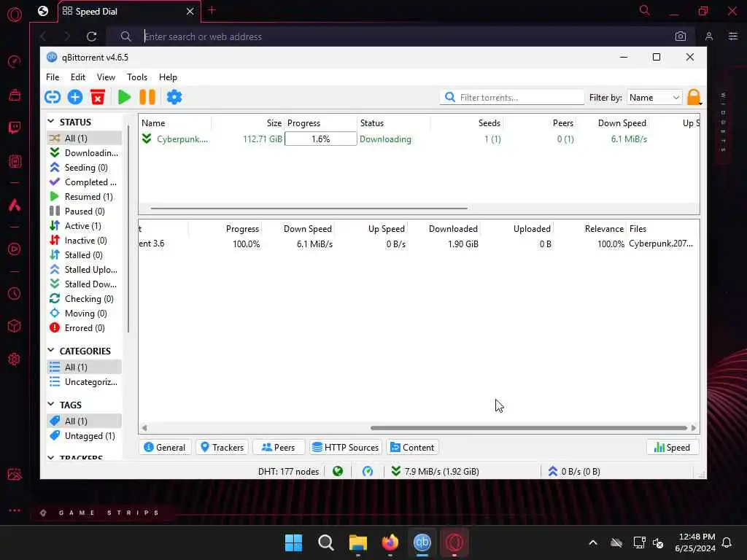
Task: Select All (1) under CATEGORIES
Action: [x=85, y=367]
